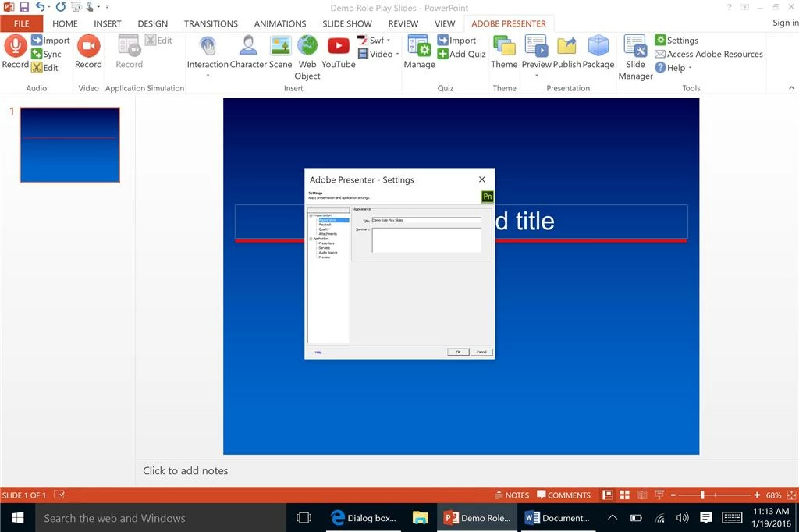
Task: Click the Video Record camera button
Action: tap(88, 45)
